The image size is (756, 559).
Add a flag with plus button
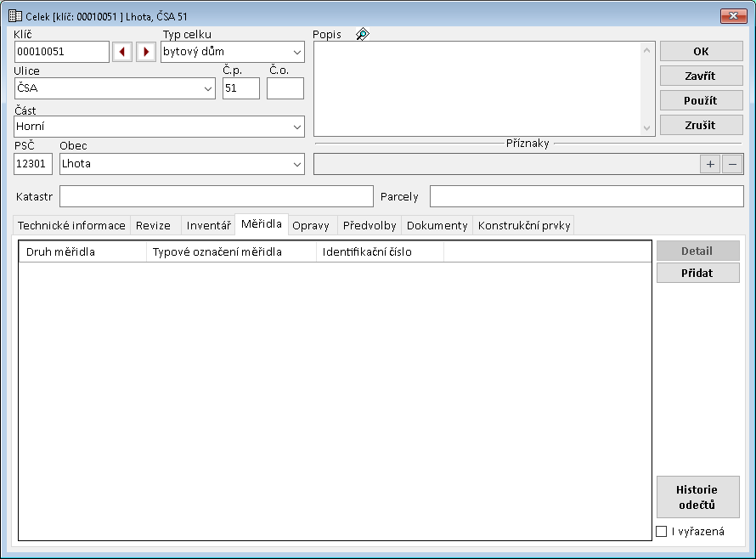[710, 165]
